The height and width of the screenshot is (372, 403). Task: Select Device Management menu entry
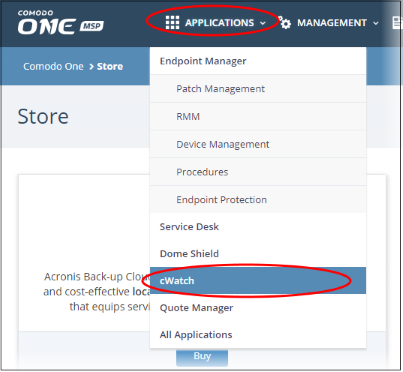(258, 144)
